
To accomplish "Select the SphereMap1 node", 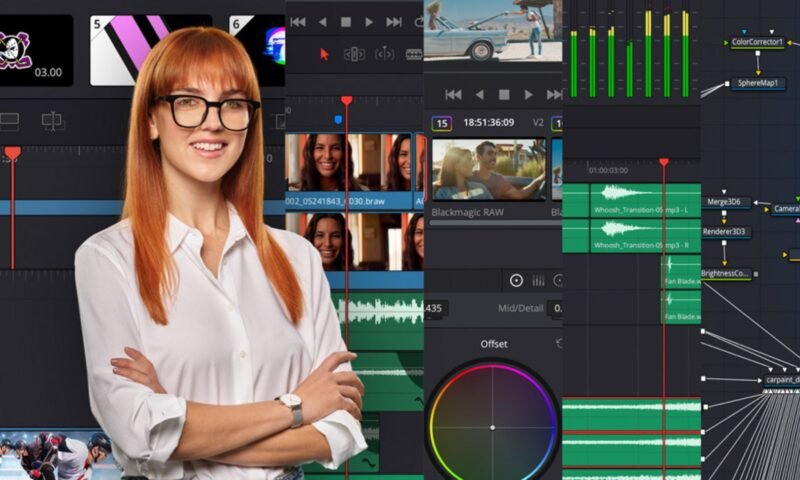I will point(758,83).
